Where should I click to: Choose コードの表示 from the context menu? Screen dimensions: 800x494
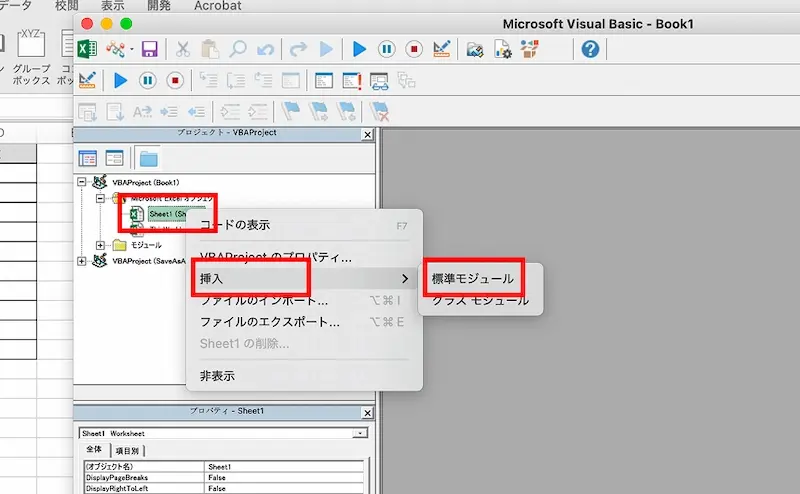coord(304,225)
